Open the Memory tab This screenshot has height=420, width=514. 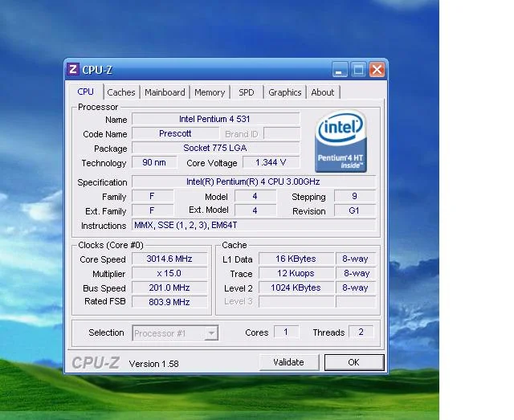210,92
